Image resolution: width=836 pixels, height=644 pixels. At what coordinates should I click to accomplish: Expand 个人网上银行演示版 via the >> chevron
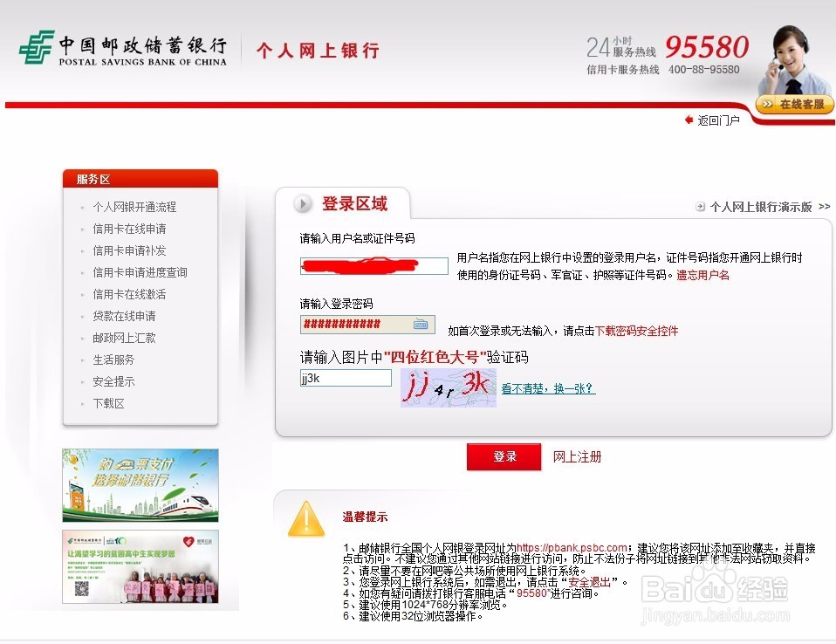click(x=824, y=205)
